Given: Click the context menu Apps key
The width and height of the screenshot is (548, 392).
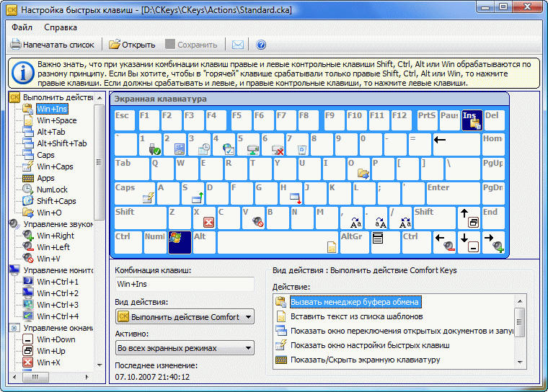Looking at the screenshot, I should 386,242.
